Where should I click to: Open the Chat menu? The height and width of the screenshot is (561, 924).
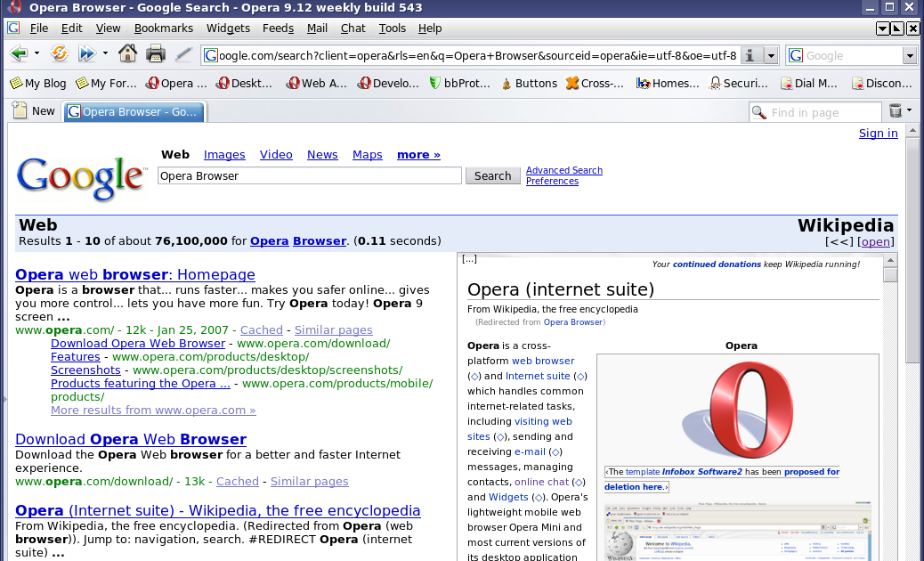pyautogui.click(x=353, y=28)
